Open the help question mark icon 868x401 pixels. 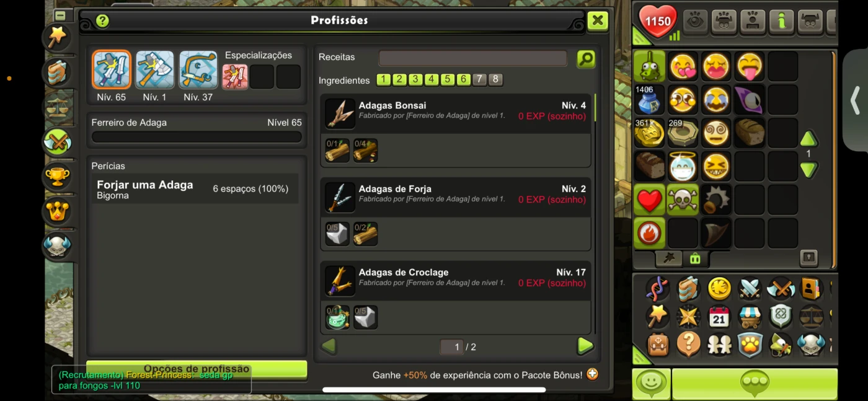pyautogui.click(x=102, y=20)
